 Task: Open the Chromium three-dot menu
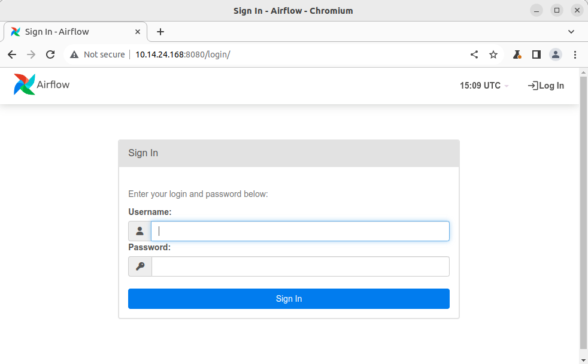575,54
